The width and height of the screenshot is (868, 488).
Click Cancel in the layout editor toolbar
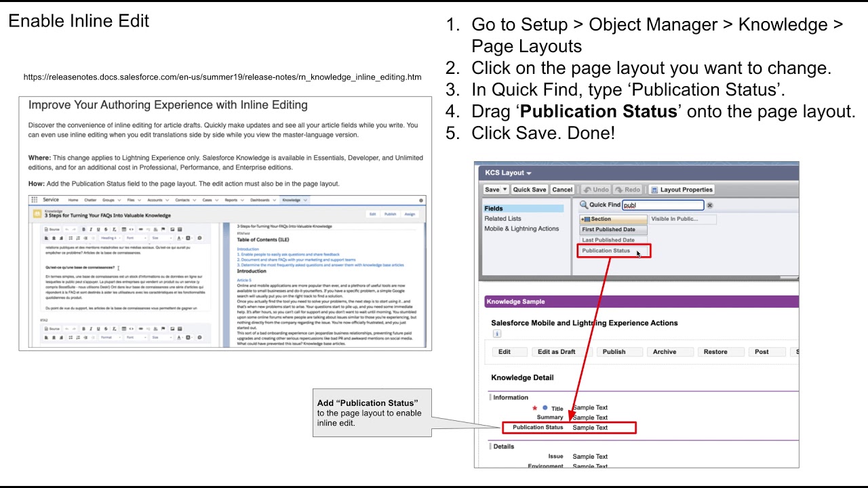pos(562,190)
